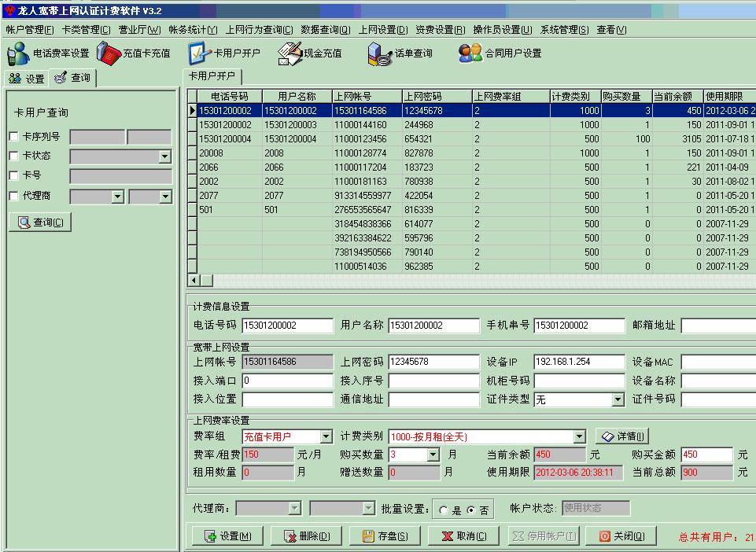Select 否 radio for 批量设置
Viewport: 756px width, 552px height.
(471, 510)
